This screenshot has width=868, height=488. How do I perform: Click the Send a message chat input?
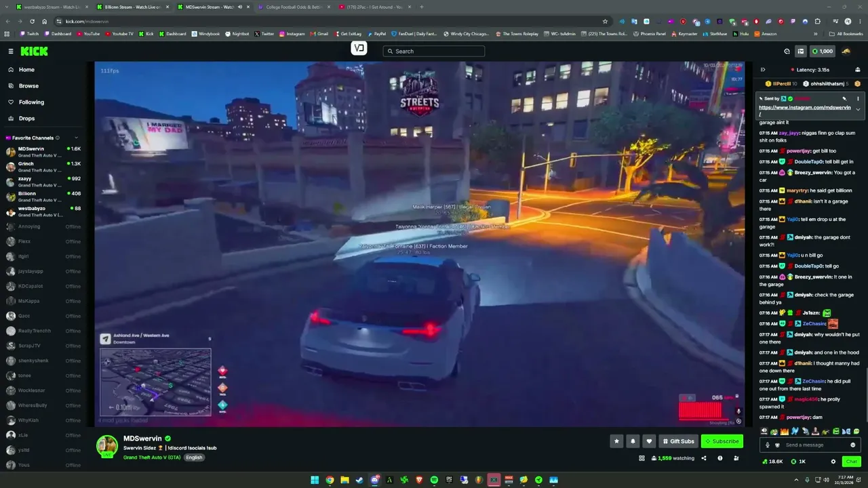pos(810,445)
